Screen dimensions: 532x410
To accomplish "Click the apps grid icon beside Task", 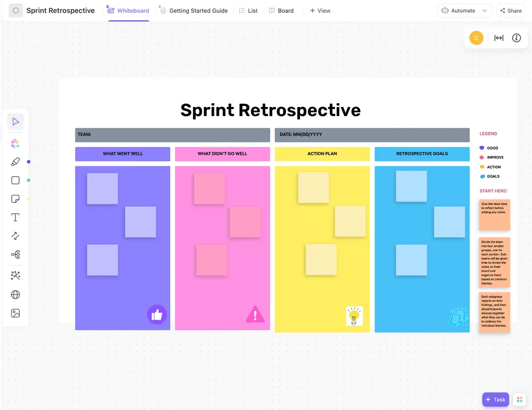I will 519,399.
